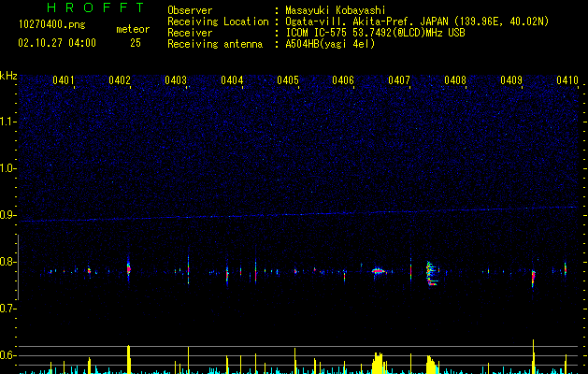Image resolution: width=588 pixels, height=374 pixels.
Task: Click the HROFFT title text
Action: click(x=96, y=7)
